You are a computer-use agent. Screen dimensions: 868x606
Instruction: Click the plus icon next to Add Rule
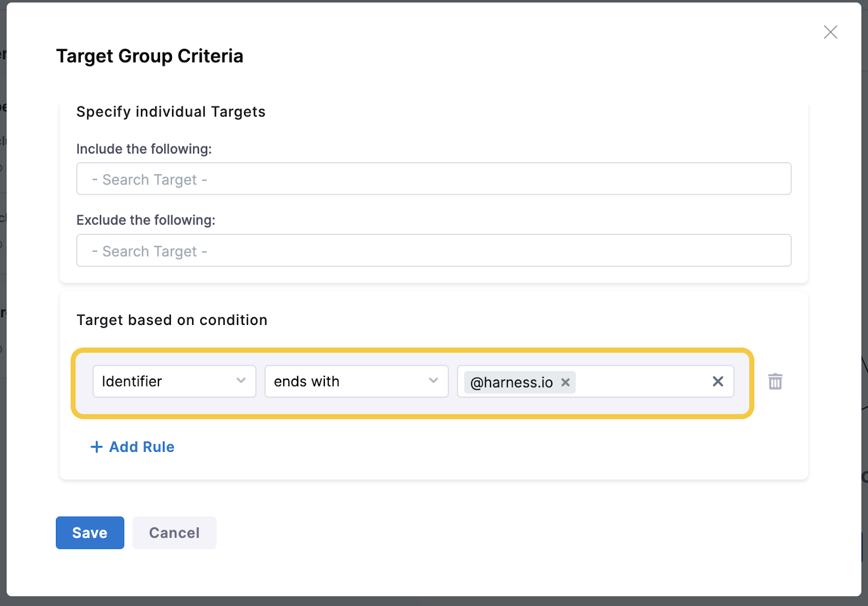(x=96, y=446)
